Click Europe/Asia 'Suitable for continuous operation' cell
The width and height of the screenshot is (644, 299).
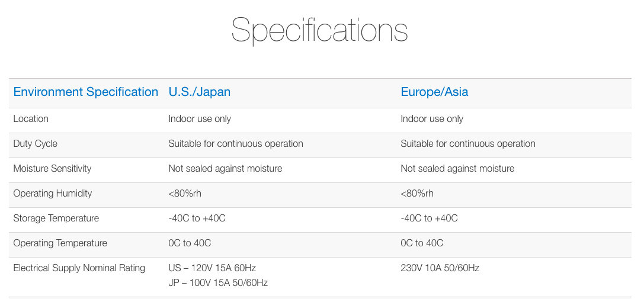[x=468, y=144]
